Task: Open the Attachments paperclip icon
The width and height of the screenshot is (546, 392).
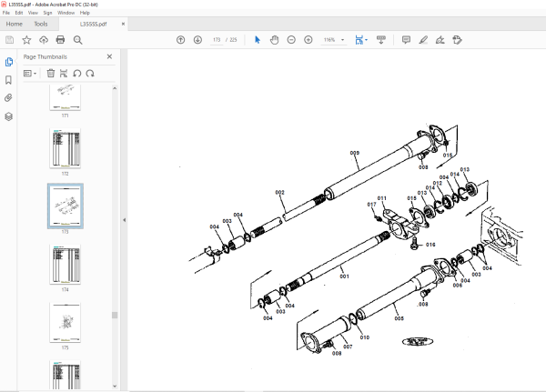Action: [9, 98]
